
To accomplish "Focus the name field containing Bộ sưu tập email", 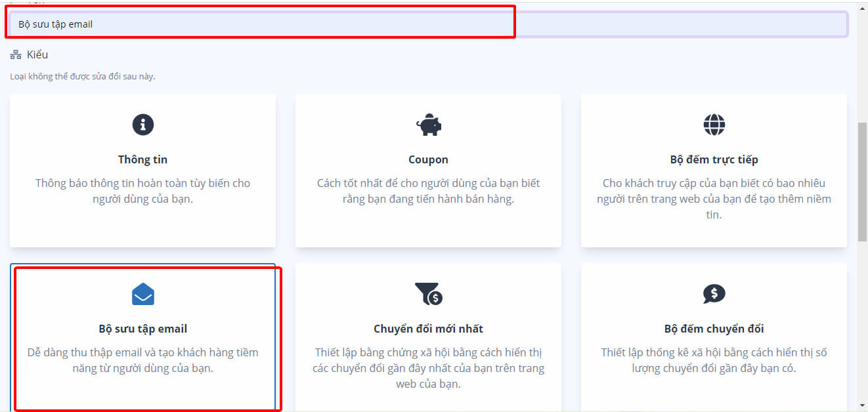I will [427, 24].
